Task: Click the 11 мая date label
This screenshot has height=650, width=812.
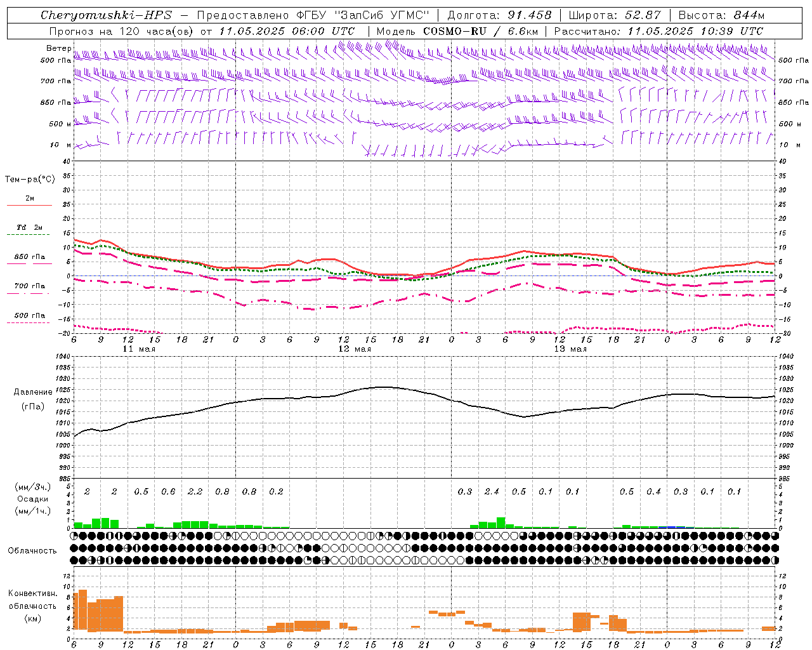Action: coord(139,349)
